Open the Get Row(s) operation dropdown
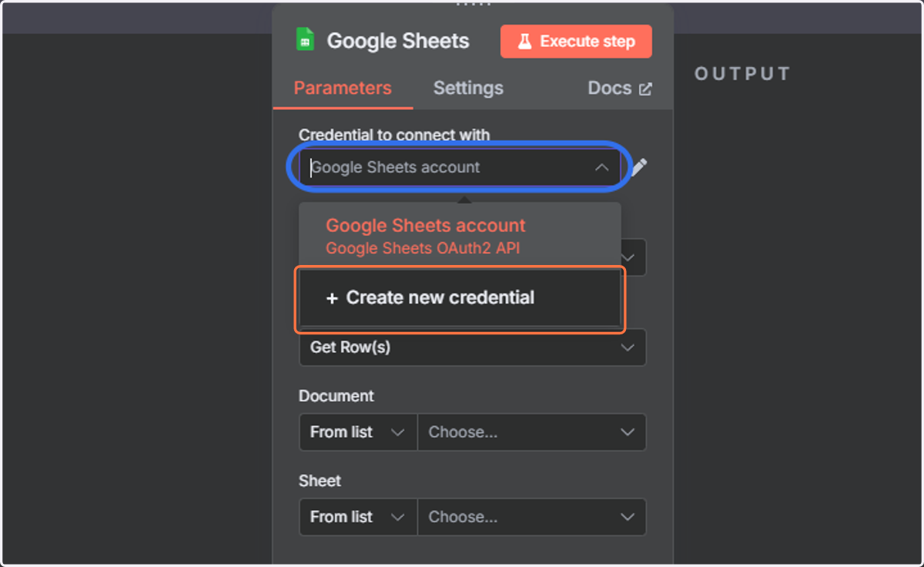Image resolution: width=924 pixels, height=567 pixels. click(472, 347)
